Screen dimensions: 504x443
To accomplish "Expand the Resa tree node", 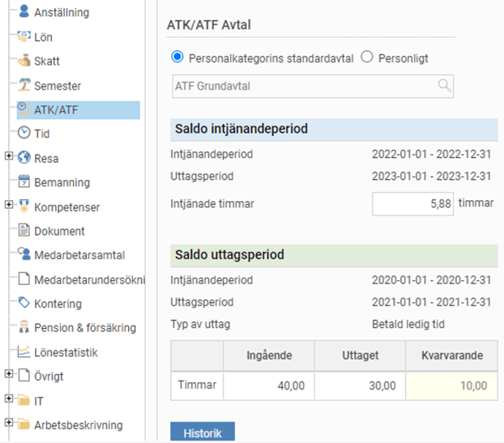I will 9,157.
